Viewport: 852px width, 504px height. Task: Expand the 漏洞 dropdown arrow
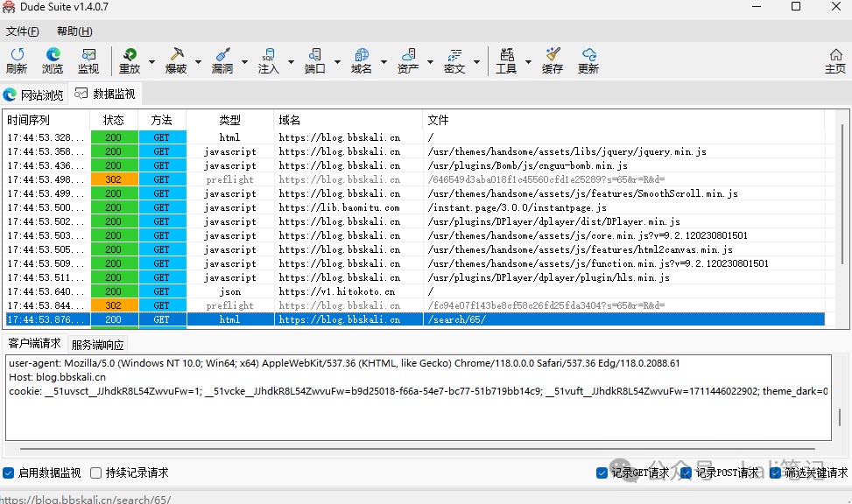pos(244,61)
